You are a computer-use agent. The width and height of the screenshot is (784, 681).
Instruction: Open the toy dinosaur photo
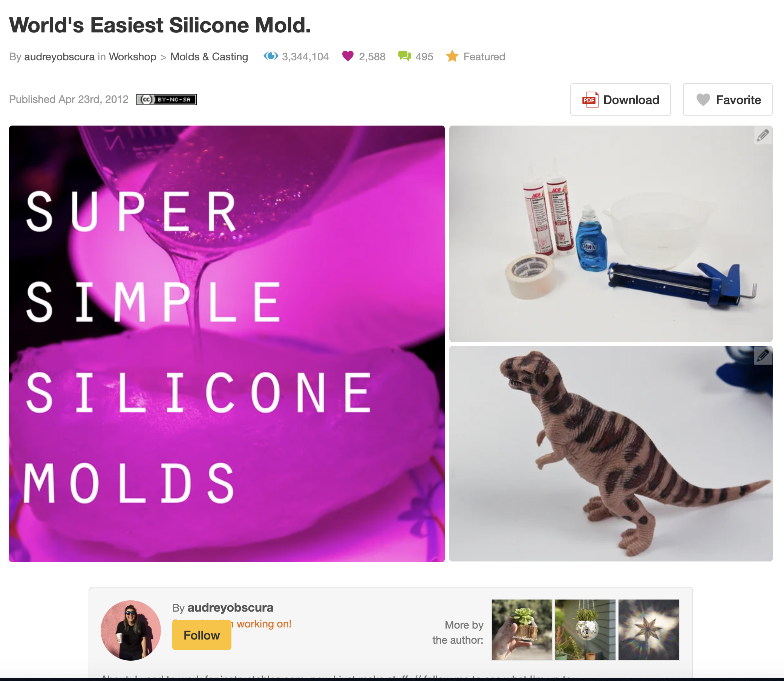click(x=611, y=454)
